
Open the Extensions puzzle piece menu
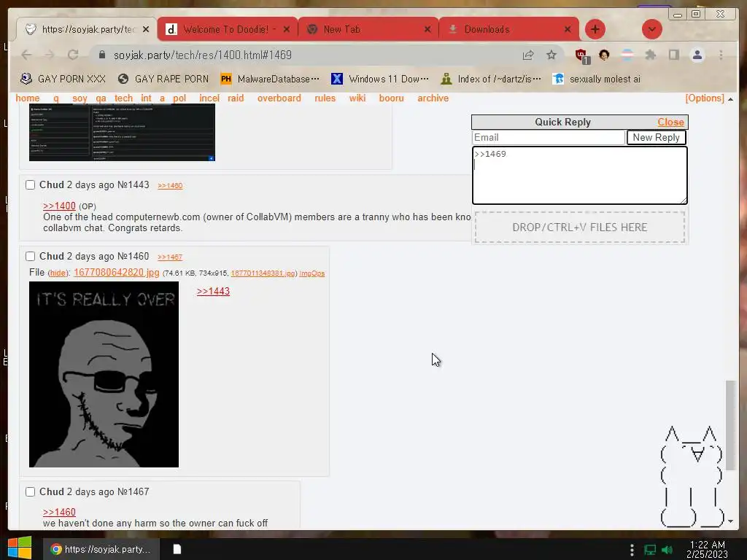(x=650, y=55)
